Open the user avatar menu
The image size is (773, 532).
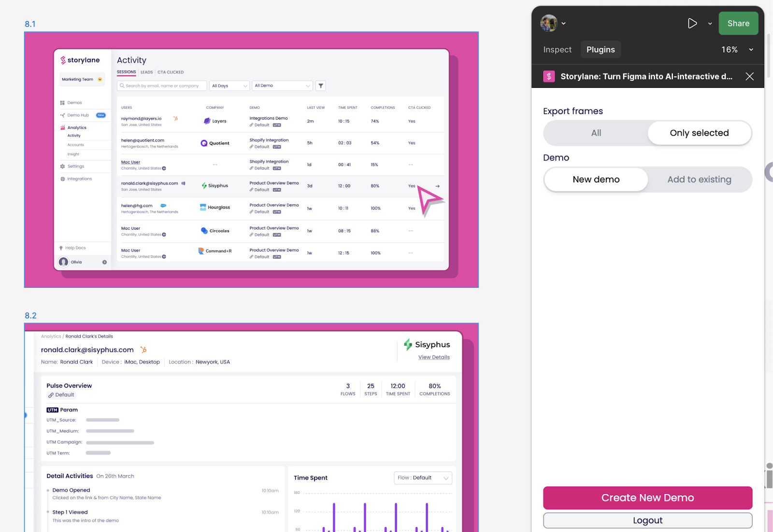[x=549, y=23]
